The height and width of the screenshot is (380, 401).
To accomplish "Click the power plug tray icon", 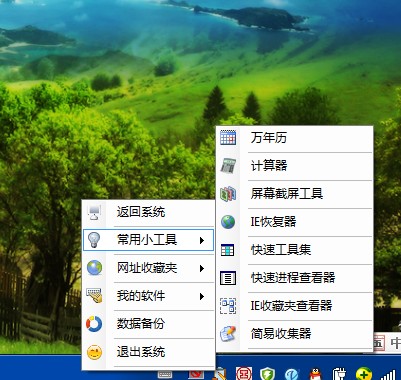I will (x=339, y=374).
